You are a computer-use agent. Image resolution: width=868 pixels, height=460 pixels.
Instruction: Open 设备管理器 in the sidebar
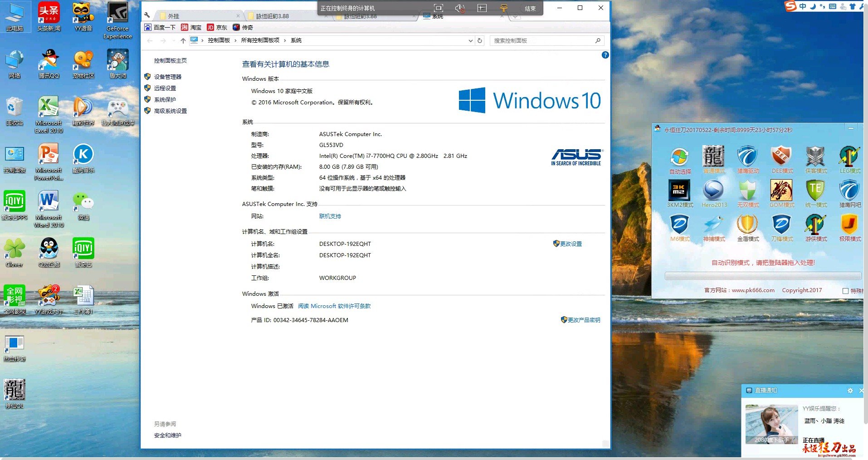[167, 77]
